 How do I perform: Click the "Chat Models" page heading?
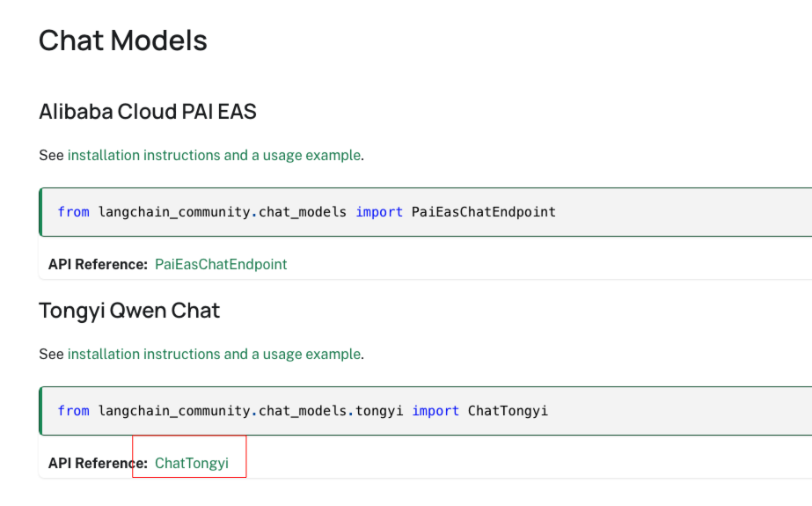[x=123, y=40]
